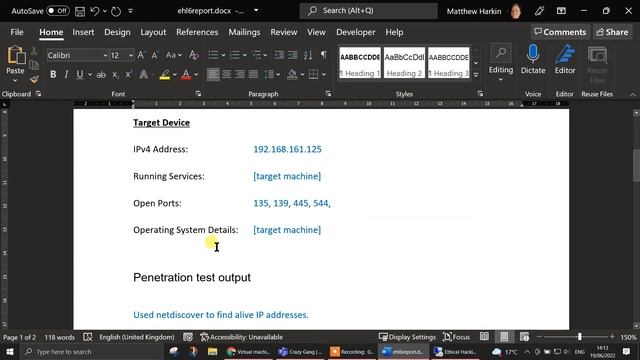640x360 pixels.
Task: Click Center alignment icon
Action: [227, 74]
